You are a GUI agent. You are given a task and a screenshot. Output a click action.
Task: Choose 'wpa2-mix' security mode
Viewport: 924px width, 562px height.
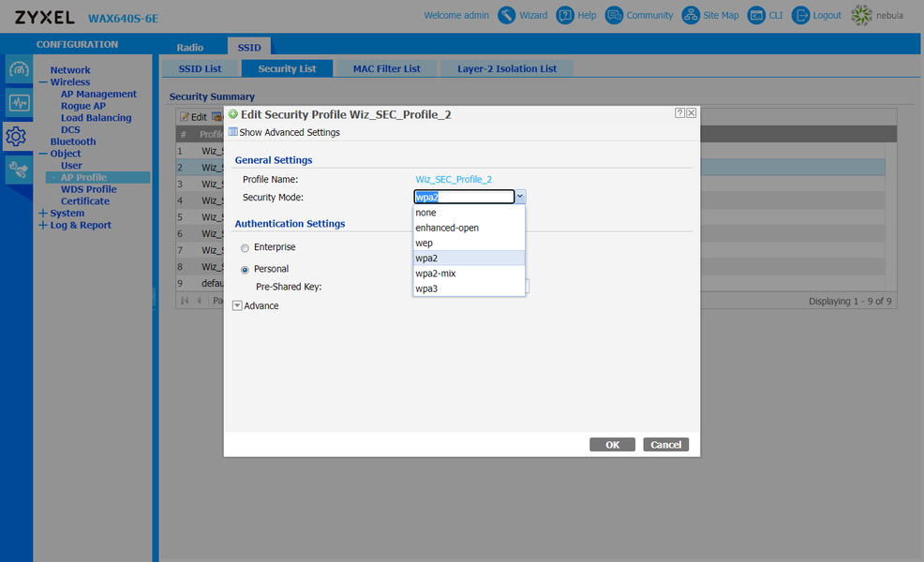(469, 274)
